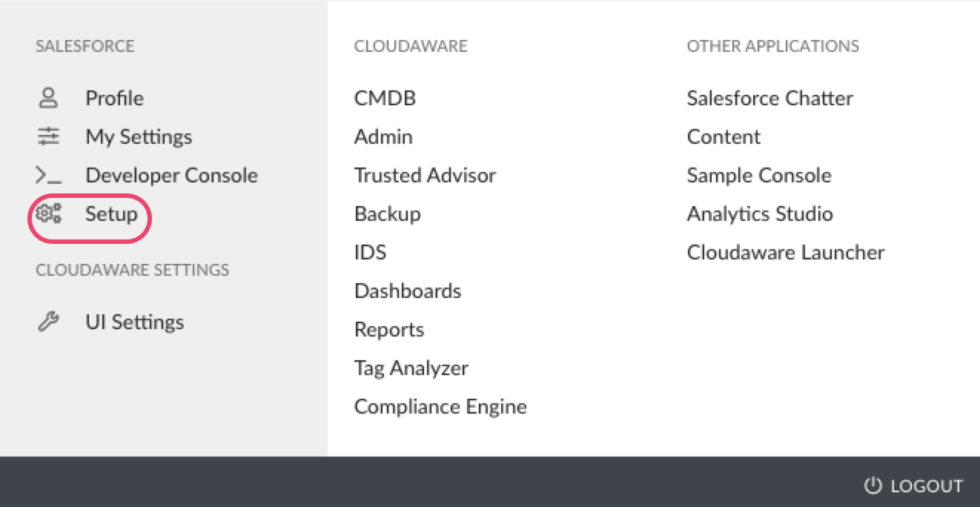This screenshot has height=507, width=980.
Task: Click the UI Settings wrench icon
Action: [x=48, y=322]
